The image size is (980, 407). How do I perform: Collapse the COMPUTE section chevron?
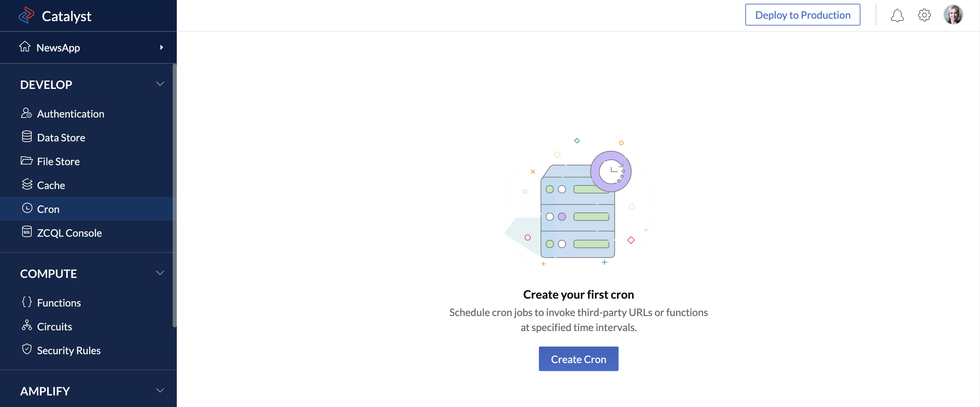[160, 273]
